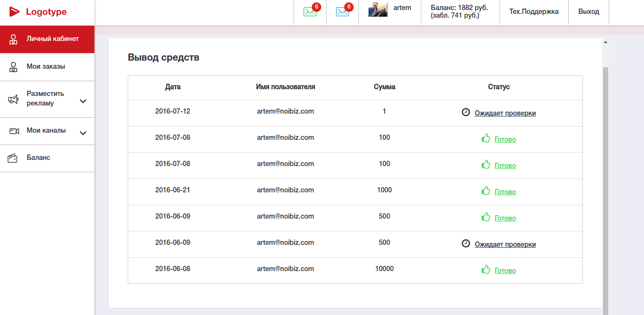Image resolution: width=644 pixels, height=315 pixels.
Task: Click Ожидает проверки link for 2016-07-12
Action: pyautogui.click(x=505, y=113)
